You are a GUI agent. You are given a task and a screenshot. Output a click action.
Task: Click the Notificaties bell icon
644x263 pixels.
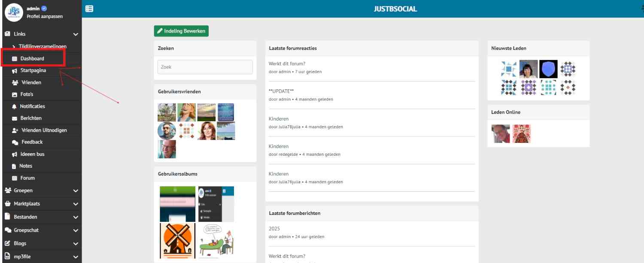click(15, 106)
